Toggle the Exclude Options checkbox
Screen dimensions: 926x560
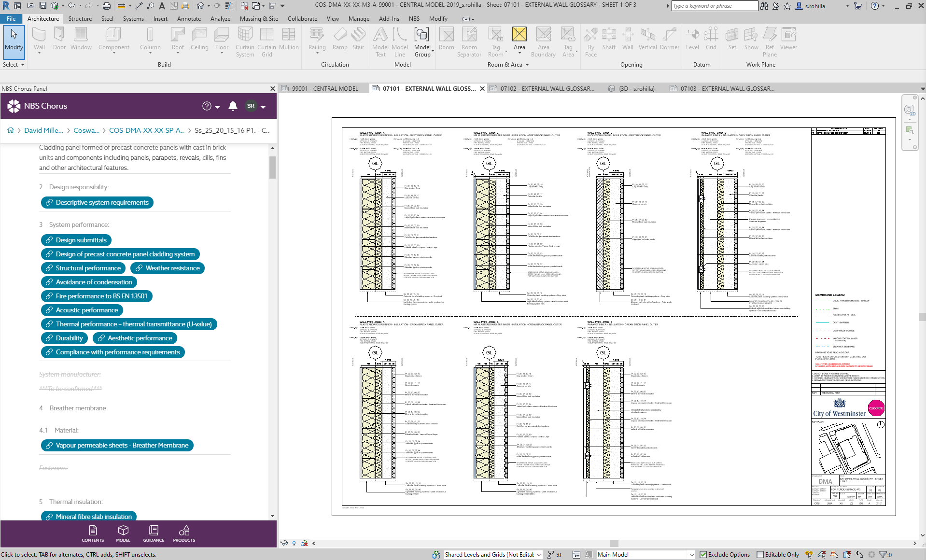(x=703, y=555)
